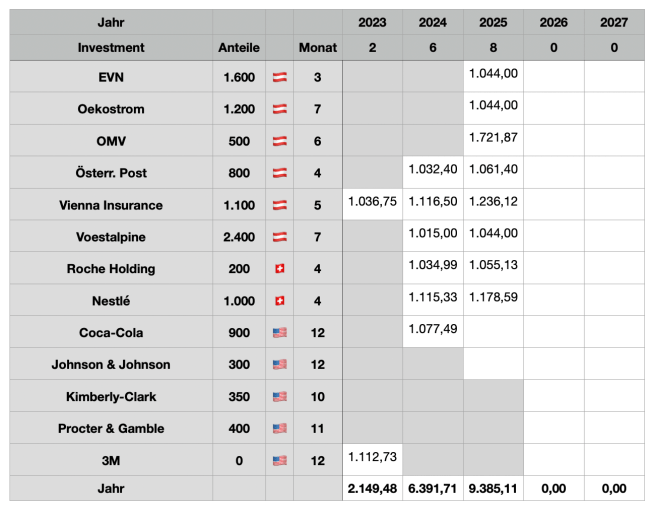Image resolution: width=655 pixels, height=513 pixels.
Task: Click the US flag beside Procter & Gamble
Action: click(279, 429)
